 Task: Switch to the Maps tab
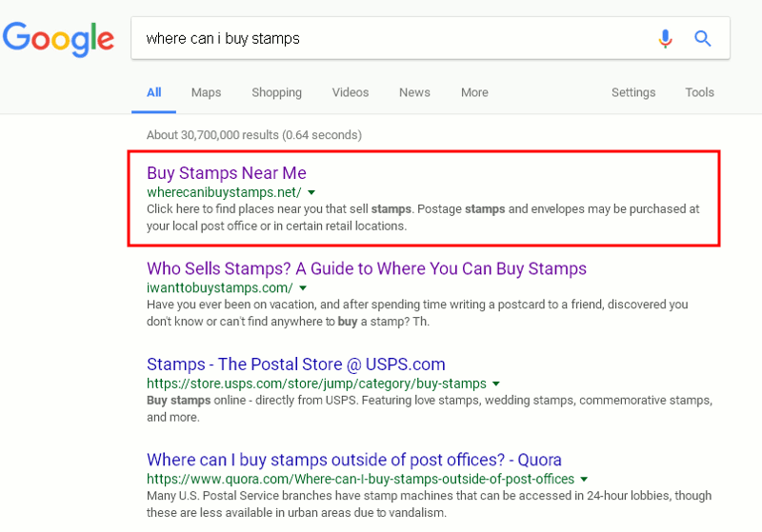(206, 92)
